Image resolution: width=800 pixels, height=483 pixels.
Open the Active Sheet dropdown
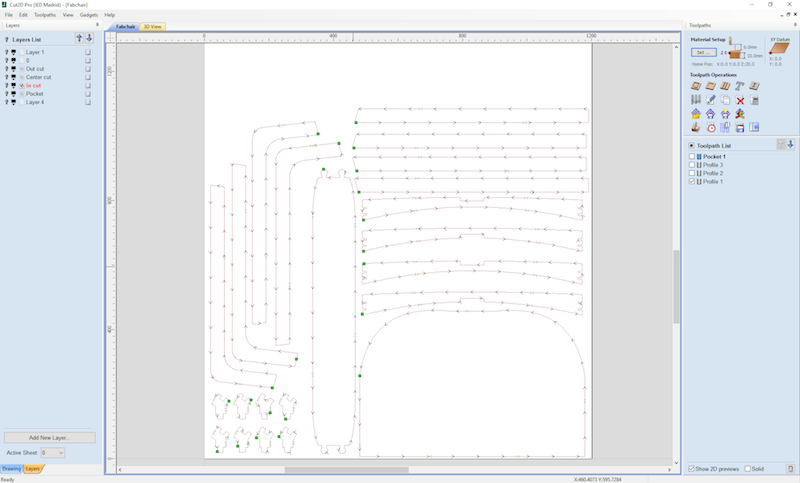pyautogui.click(x=53, y=452)
